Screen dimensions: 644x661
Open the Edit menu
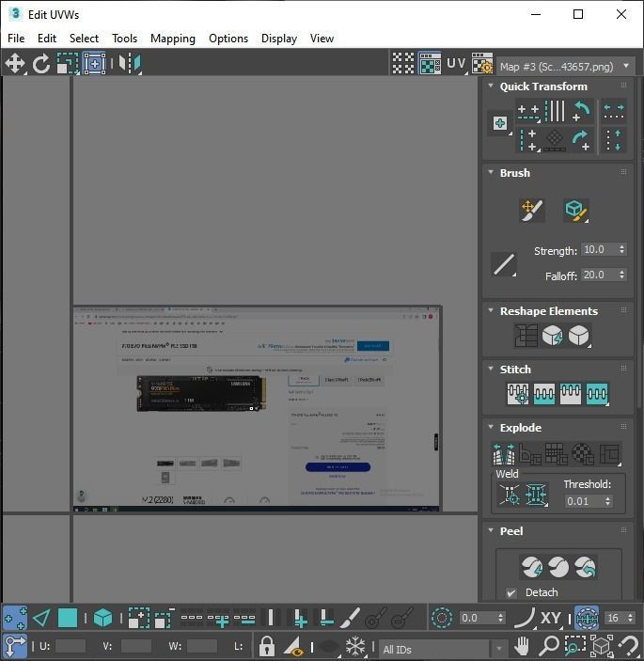click(x=47, y=39)
